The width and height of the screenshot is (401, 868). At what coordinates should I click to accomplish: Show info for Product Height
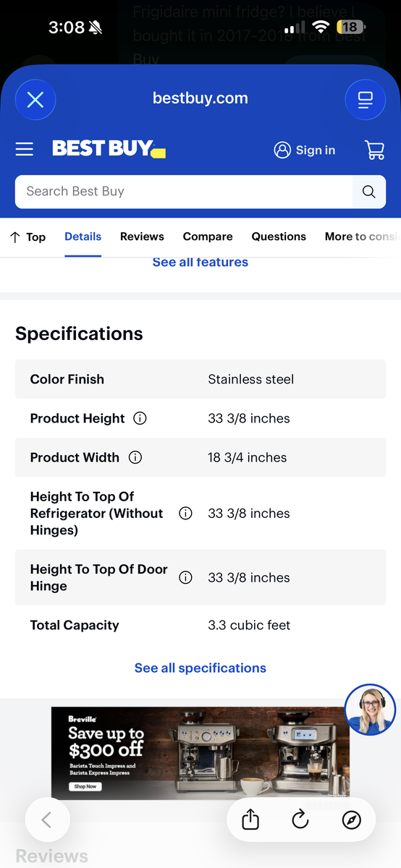click(140, 418)
